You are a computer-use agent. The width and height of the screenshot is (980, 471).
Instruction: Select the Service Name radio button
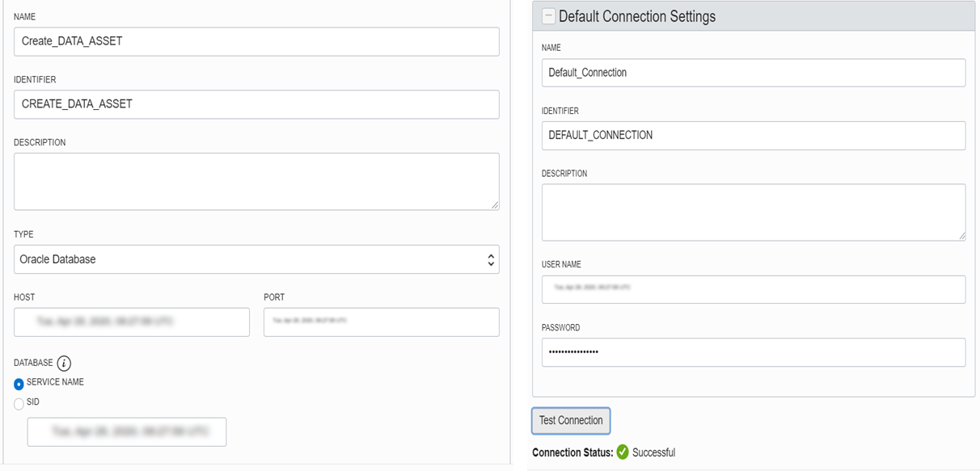click(x=19, y=384)
